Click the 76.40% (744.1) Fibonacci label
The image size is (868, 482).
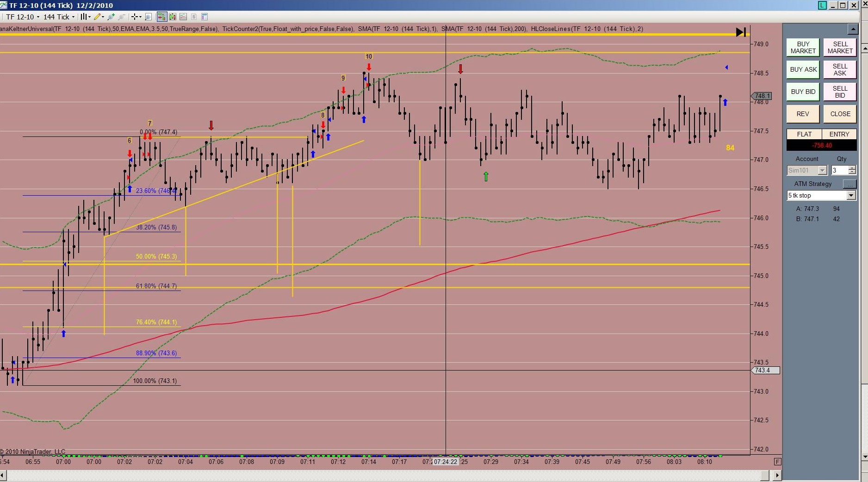[156, 322]
